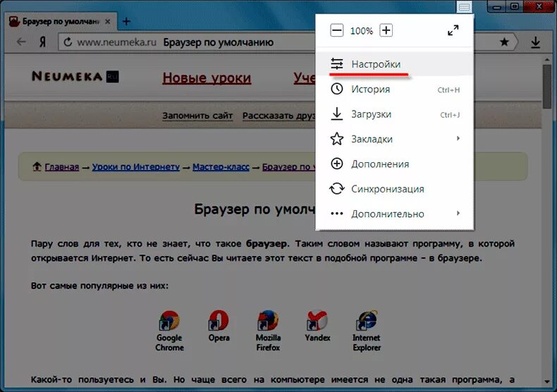Click the plus-circle icon beside Дополнения
The width and height of the screenshot is (557, 392).
(337, 164)
